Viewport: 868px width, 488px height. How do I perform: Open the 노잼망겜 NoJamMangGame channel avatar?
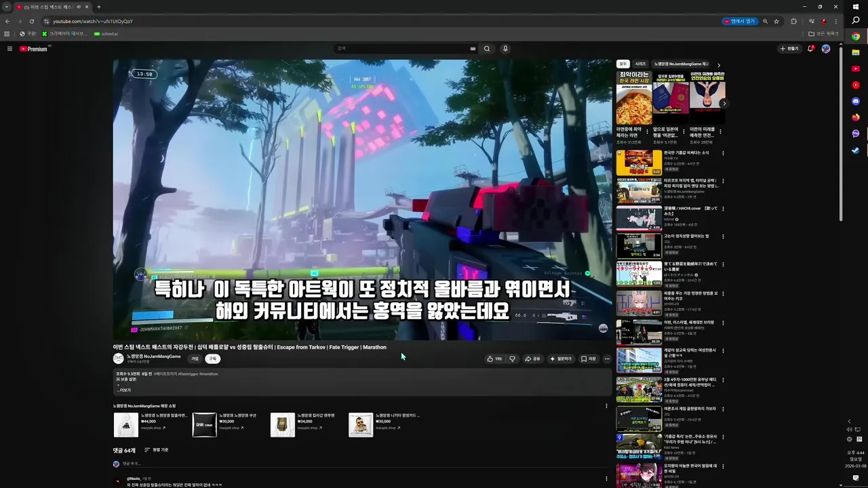[x=118, y=359]
